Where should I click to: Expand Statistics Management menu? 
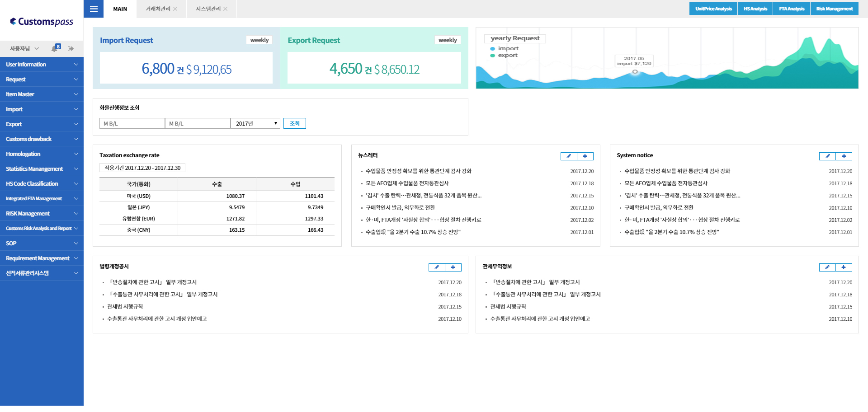[x=42, y=169]
